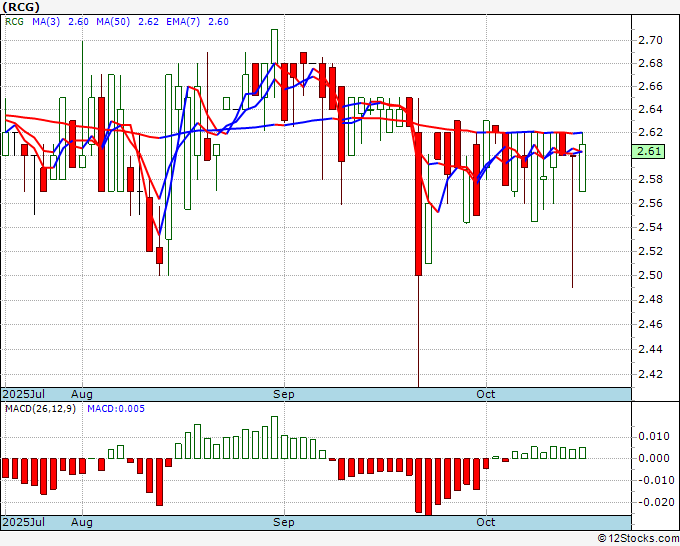Click the last green candlestick near 2.61
Screen dimensions: 680x546
point(582,168)
